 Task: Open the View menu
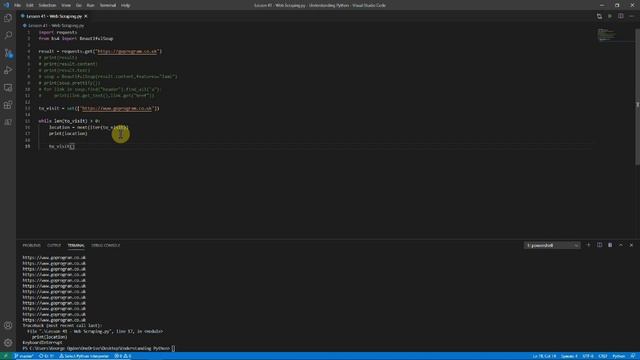(66, 5)
